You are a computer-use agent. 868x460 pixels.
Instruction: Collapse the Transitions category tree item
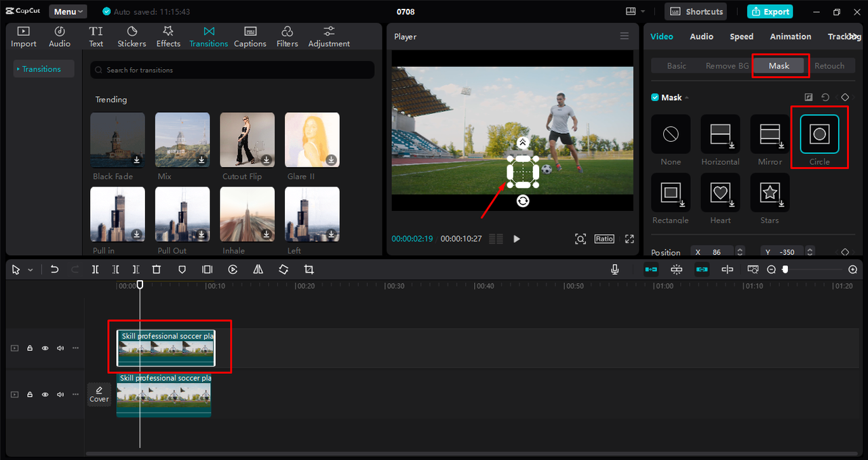[43, 69]
